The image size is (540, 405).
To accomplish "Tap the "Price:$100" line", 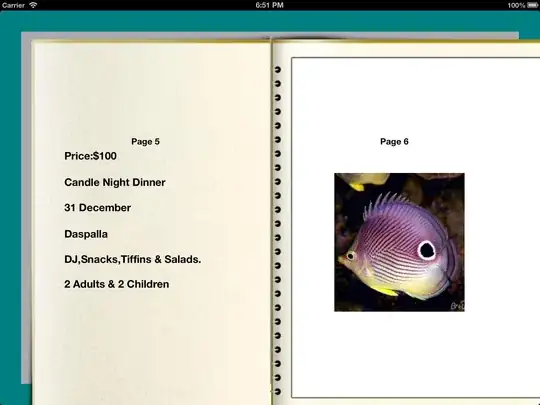I will pyautogui.click(x=90, y=156).
